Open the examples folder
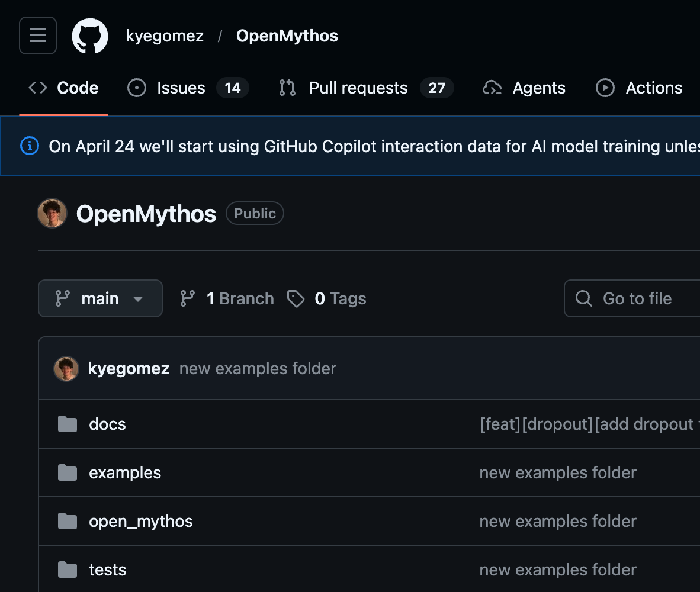This screenshot has height=592, width=700. pyautogui.click(x=125, y=472)
